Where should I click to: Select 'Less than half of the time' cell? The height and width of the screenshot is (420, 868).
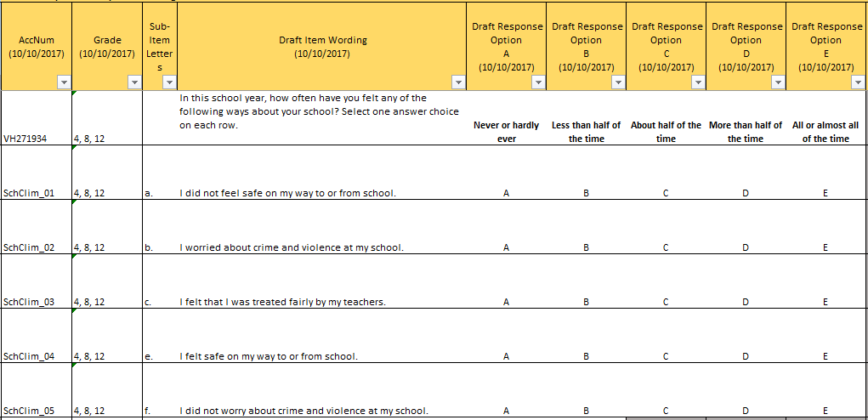tap(587, 118)
